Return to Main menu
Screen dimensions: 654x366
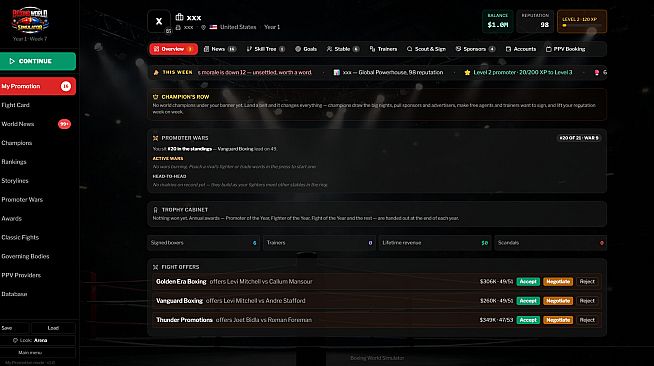point(38,353)
